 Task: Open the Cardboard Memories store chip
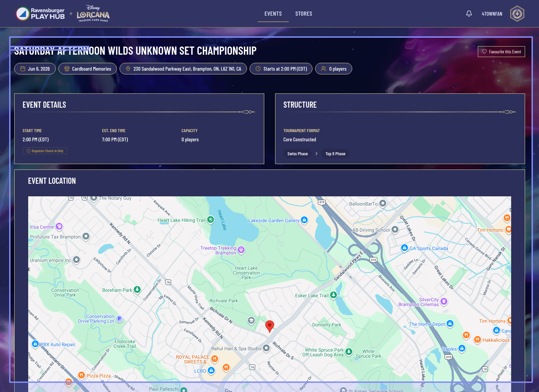[88, 69]
